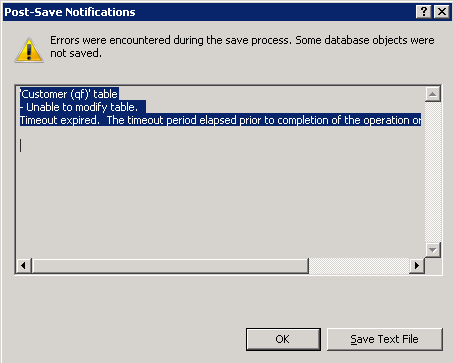Image resolution: width=453 pixels, height=363 pixels.
Task: Close the Post-Save Notifications dialog
Action: 442,12
